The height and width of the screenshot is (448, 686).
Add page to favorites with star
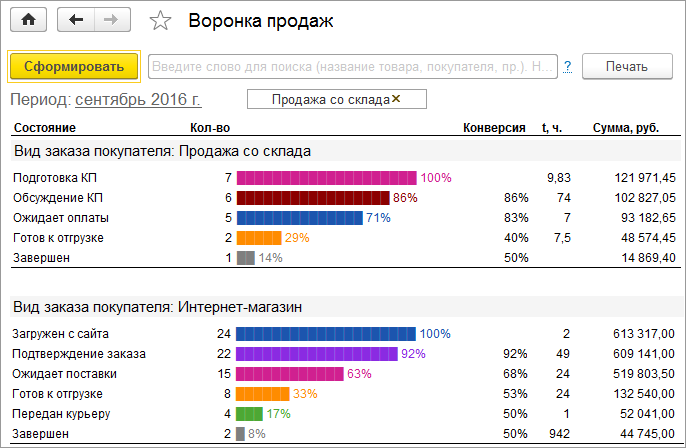(x=159, y=20)
